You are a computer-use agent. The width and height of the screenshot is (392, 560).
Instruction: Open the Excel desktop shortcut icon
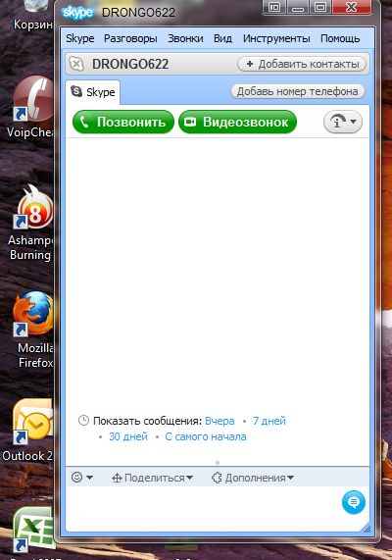pyautogui.click(x=33, y=530)
